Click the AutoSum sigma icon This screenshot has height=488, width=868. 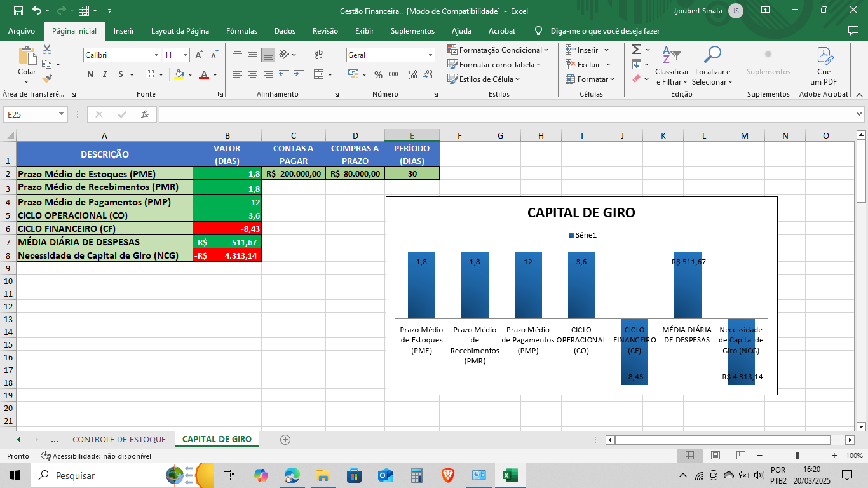pyautogui.click(x=636, y=50)
